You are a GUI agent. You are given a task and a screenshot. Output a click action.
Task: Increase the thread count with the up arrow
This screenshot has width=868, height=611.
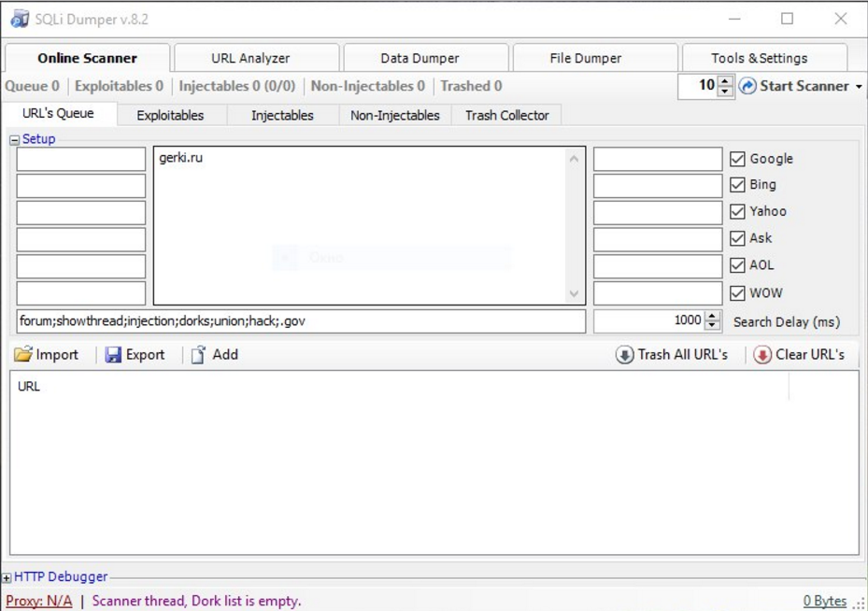pos(725,81)
